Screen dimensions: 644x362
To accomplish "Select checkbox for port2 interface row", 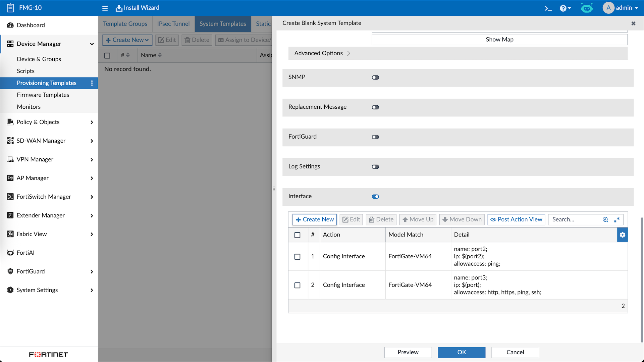I will 298,257.
